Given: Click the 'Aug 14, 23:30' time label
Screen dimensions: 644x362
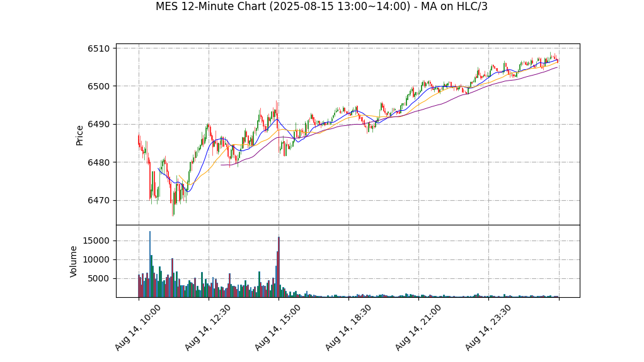Looking at the screenshot, I should 488,327.
